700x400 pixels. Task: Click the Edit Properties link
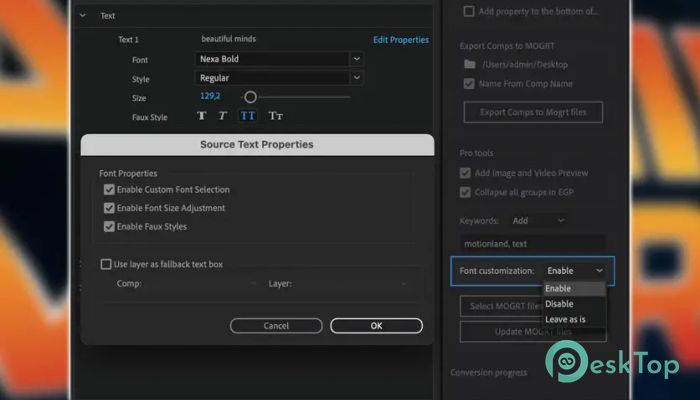click(x=401, y=40)
